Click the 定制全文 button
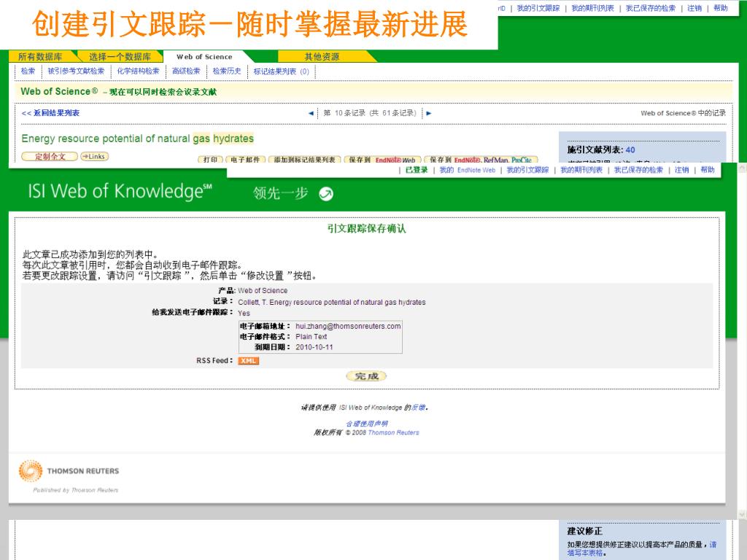Screen dimensions: 747x560 [x=50, y=156]
